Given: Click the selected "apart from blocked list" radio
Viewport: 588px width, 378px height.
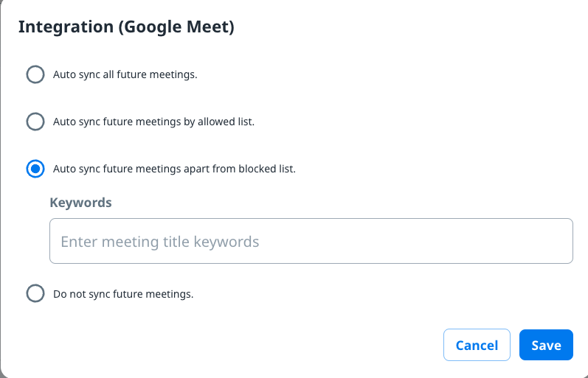Looking at the screenshot, I should [35, 169].
